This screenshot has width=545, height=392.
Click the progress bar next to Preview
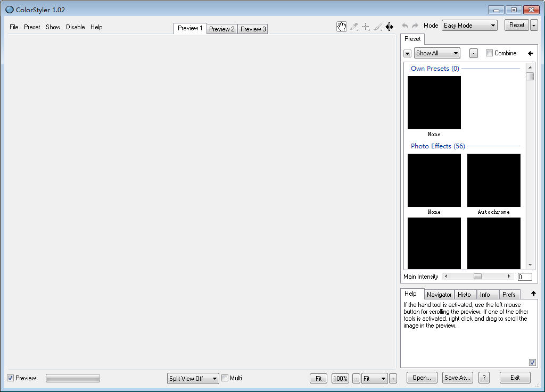click(72, 379)
